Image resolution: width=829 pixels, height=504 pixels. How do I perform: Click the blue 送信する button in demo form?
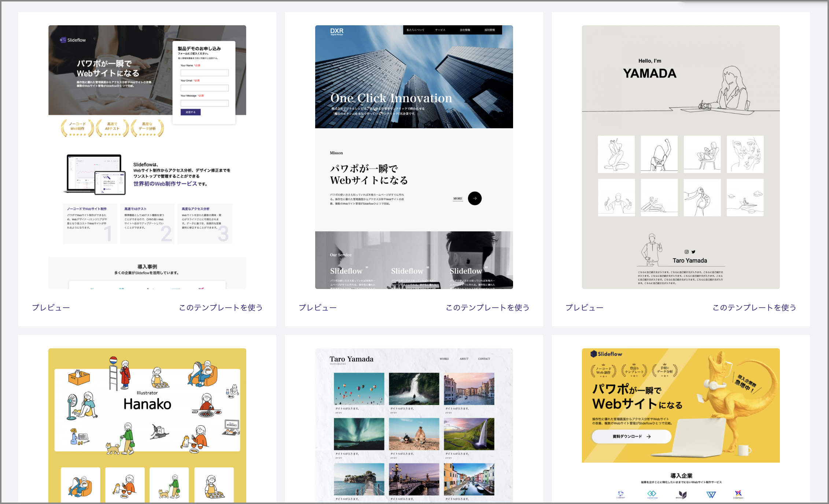[190, 112]
